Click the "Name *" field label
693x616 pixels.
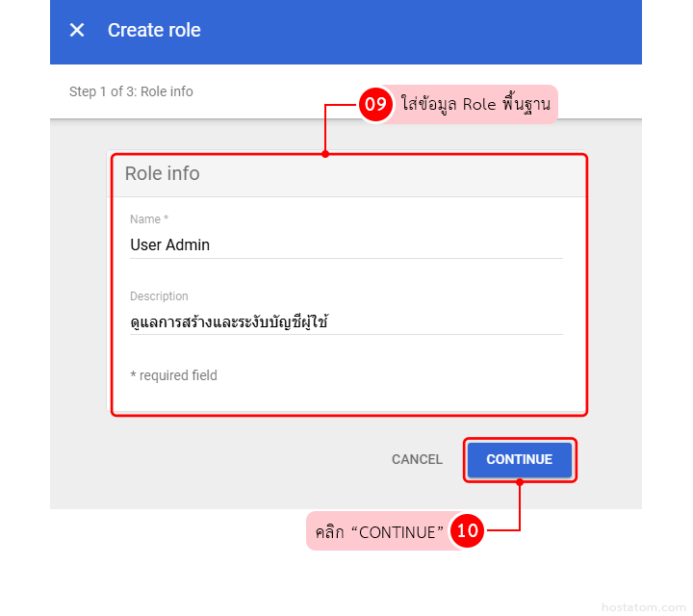coord(149,219)
